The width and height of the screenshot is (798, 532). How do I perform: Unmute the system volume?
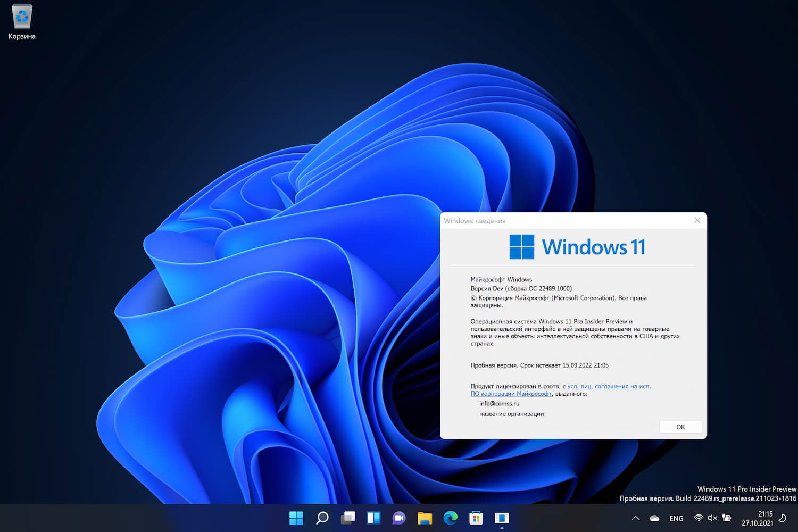(x=712, y=518)
